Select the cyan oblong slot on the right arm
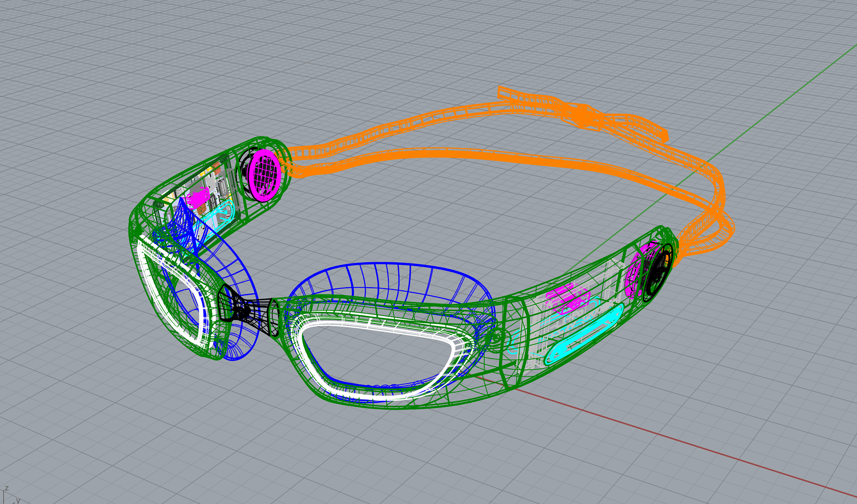The image size is (857, 504). coord(584,334)
